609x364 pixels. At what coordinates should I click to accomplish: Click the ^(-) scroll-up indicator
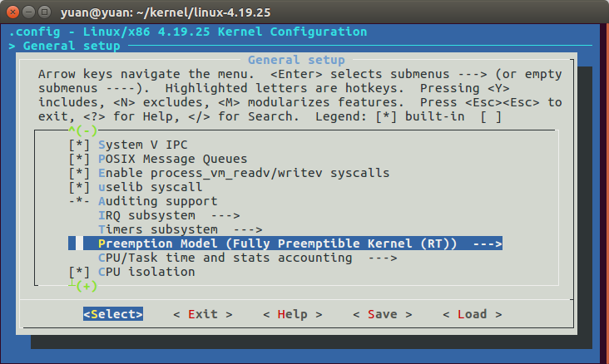pyautogui.click(x=82, y=130)
